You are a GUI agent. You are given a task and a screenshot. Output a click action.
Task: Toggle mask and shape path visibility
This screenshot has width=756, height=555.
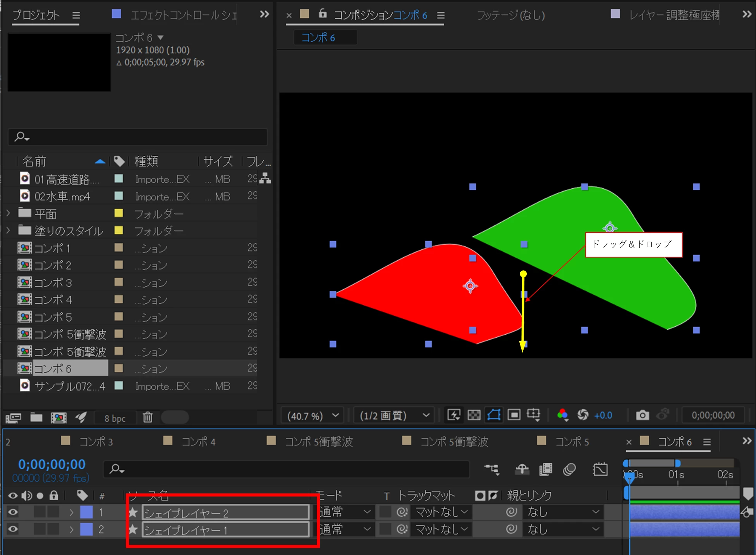pyautogui.click(x=494, y=415)
